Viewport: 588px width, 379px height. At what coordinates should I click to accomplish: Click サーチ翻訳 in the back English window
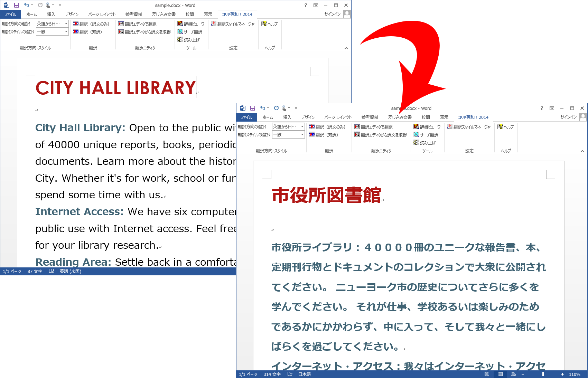190,32
